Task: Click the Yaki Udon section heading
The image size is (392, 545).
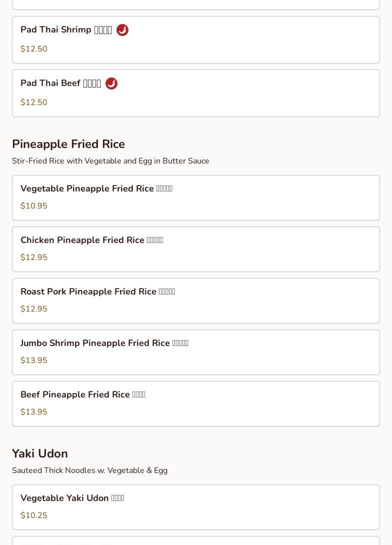Action: [40, 453]
